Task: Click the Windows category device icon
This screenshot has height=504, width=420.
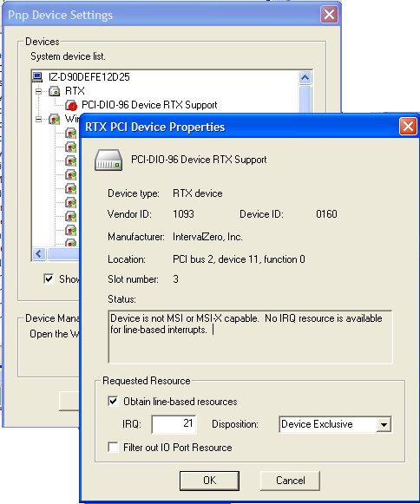Action: [55, 119]
